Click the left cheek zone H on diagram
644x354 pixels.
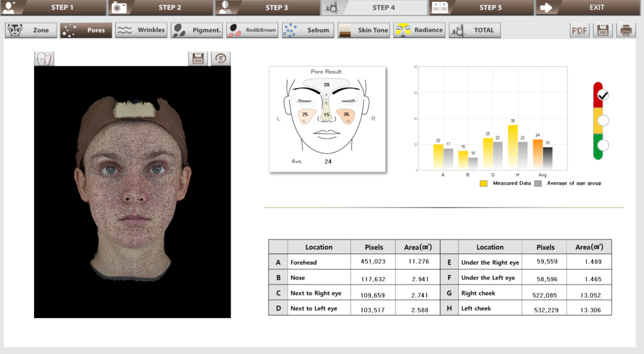coord(346,116)
